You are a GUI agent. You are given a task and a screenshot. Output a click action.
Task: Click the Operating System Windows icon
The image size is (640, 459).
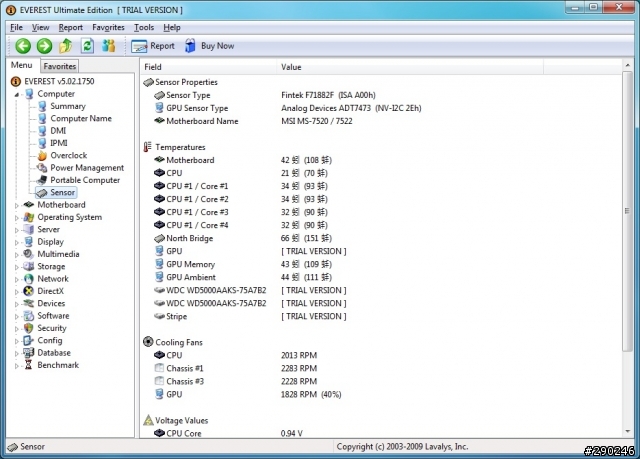(28, 217)
